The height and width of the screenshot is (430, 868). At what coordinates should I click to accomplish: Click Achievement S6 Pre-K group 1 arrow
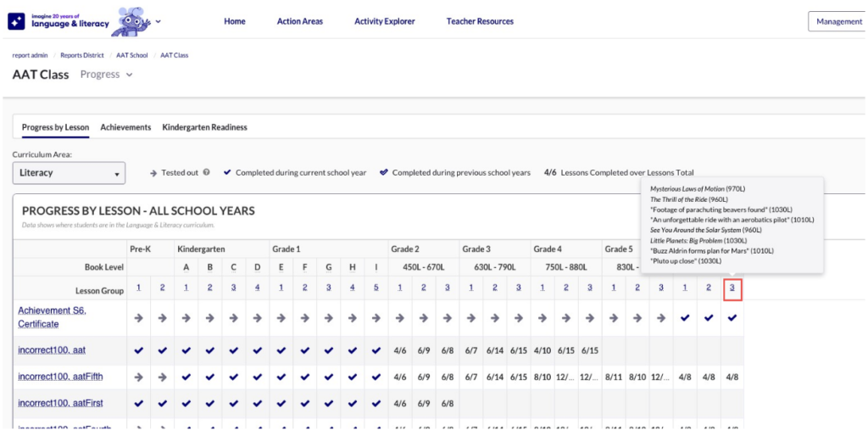click(140, 318)
